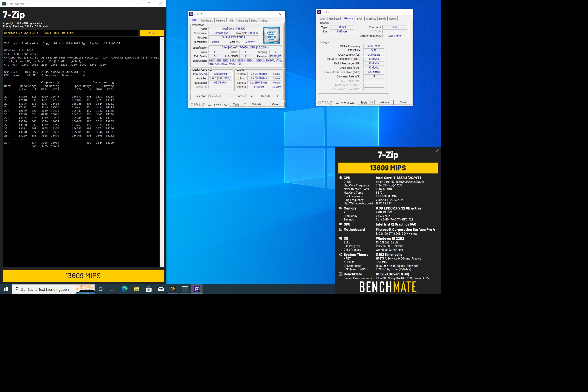Screen dimensions: 588x392
Task: Click CAS# Latency value 14.0 clocks
Action: tap(373, 55)
